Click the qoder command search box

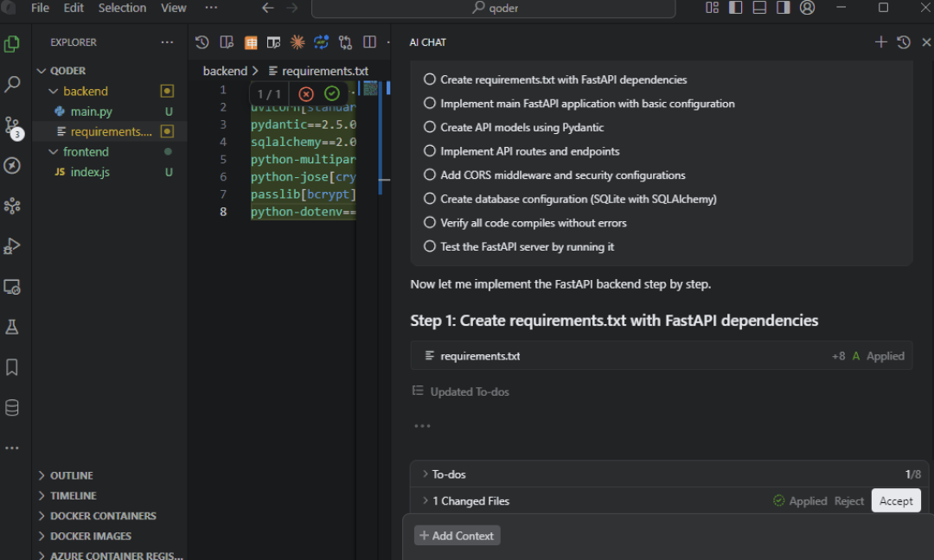(x=493, y=9)
